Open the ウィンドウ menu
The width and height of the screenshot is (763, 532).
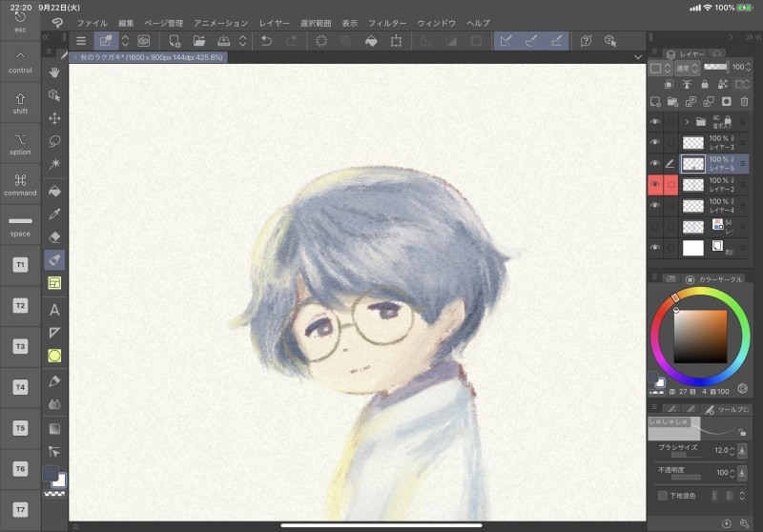tap(437, 23)
